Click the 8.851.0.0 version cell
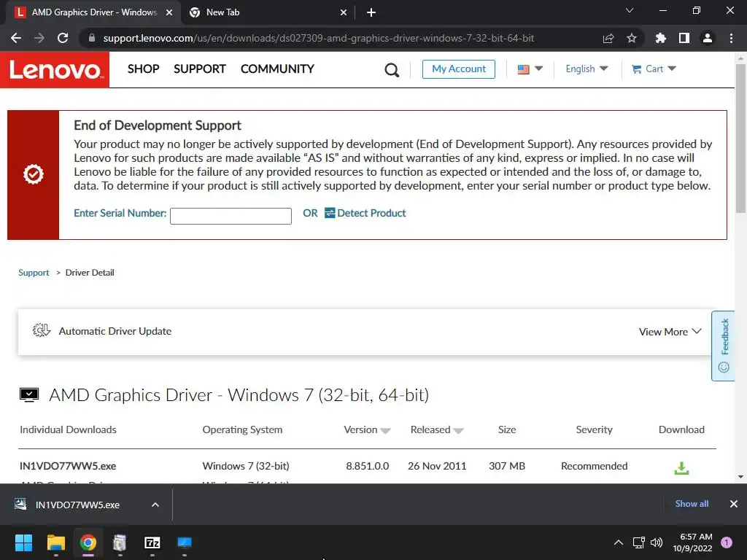This screenshot has width=747, height=560. click(368, 466)
